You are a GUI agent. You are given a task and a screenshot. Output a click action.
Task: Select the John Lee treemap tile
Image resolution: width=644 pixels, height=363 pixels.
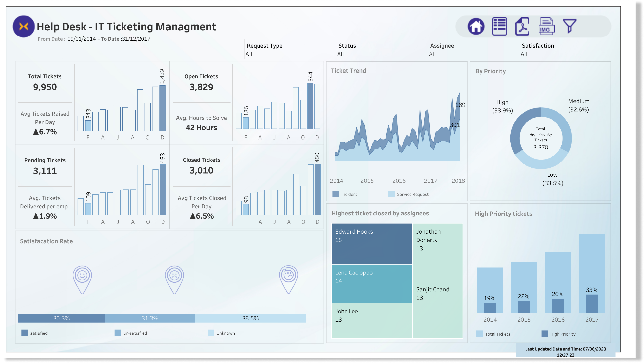(372, 320)
